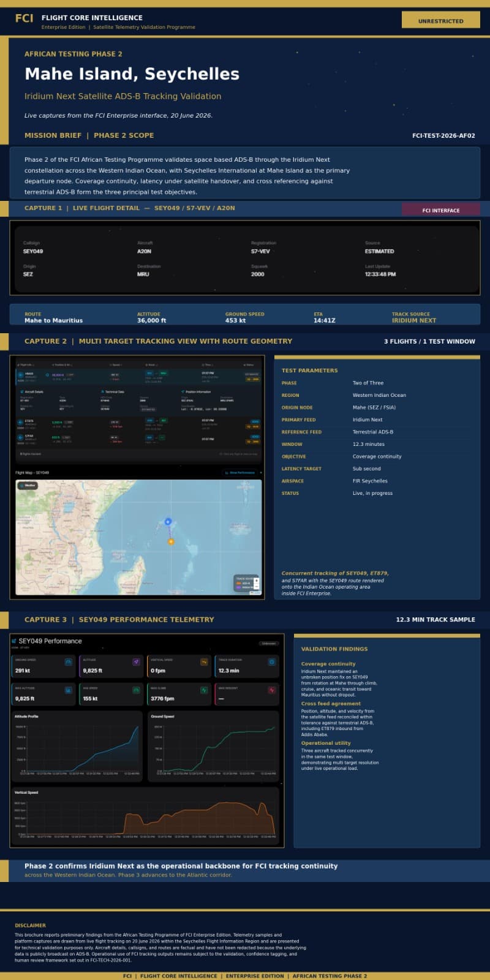The image size is (490, 980).
Task: Click the blue aircraft marker on the map
Action: (168, 522)
